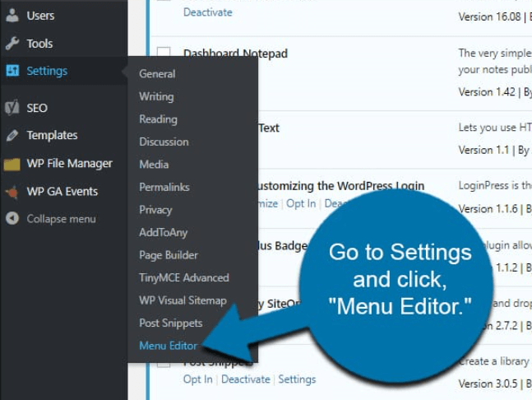Select Writing in Settings submenu
The image size is (532, 400).
pyautogui.click(x=156, y=96)
